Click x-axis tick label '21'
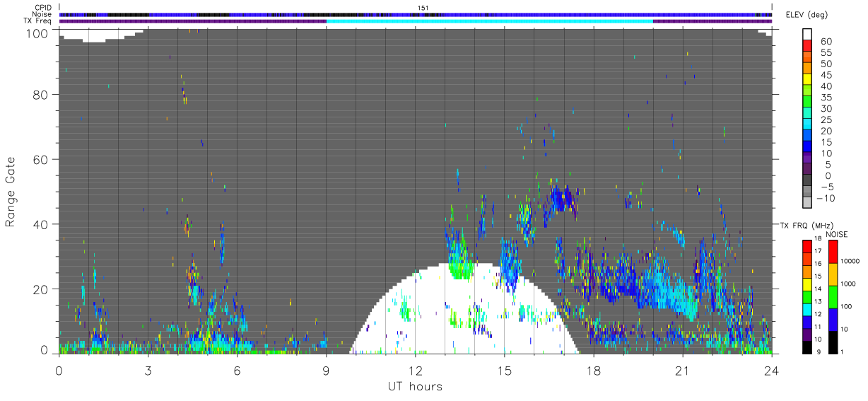Image resolution: width=868 pixels, height=401 pixels. coord(682,371)
